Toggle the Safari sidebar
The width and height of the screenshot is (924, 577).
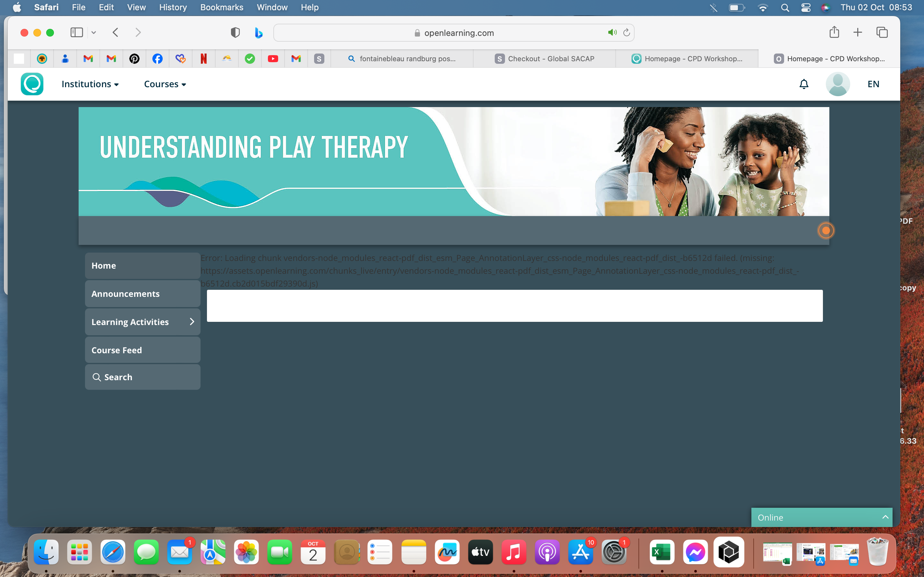(76, 32)
